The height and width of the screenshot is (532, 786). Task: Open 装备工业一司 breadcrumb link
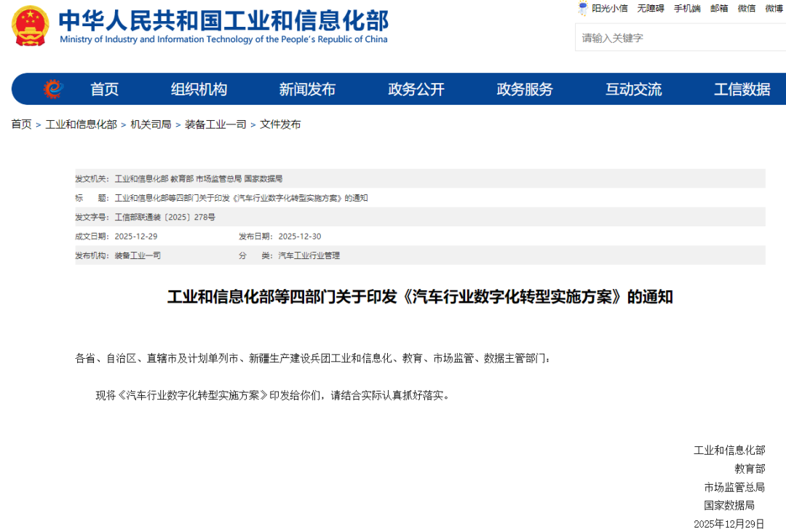215,124
